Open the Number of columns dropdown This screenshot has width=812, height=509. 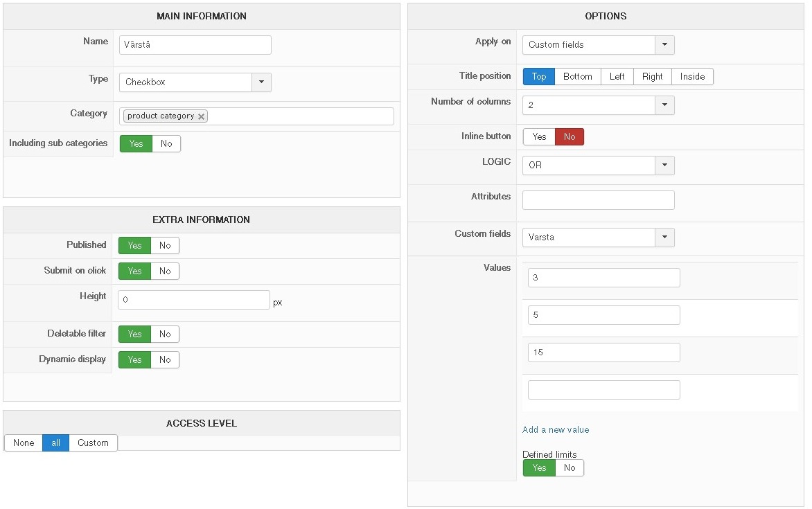664,105
